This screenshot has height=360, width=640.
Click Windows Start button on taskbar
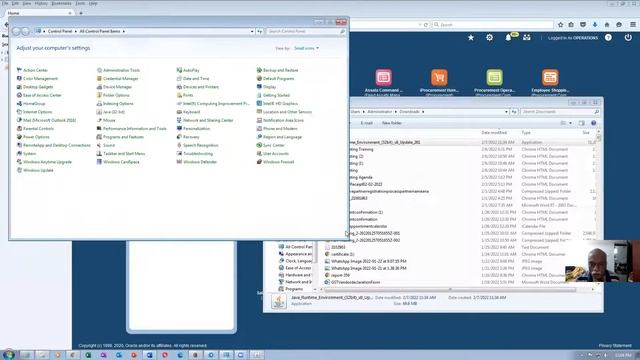pyautogui.click(x=9, y=355)
